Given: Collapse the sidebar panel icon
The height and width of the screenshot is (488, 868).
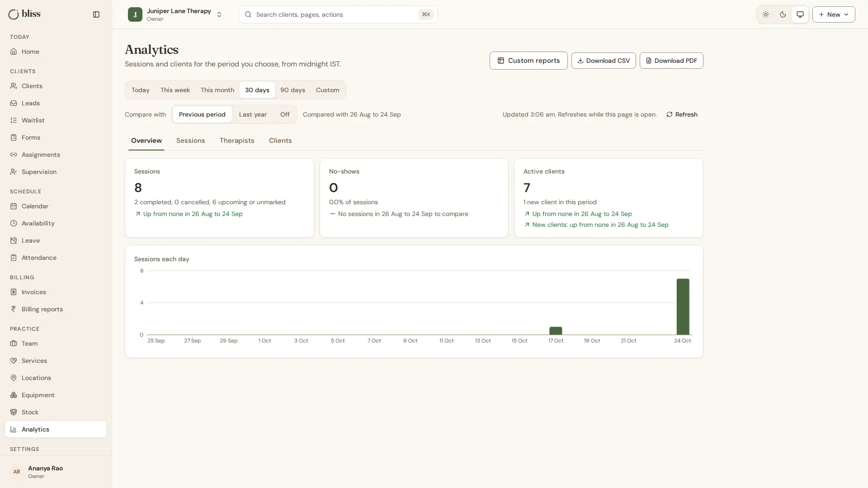Looking at the screenshot, I should pos(96,14).
